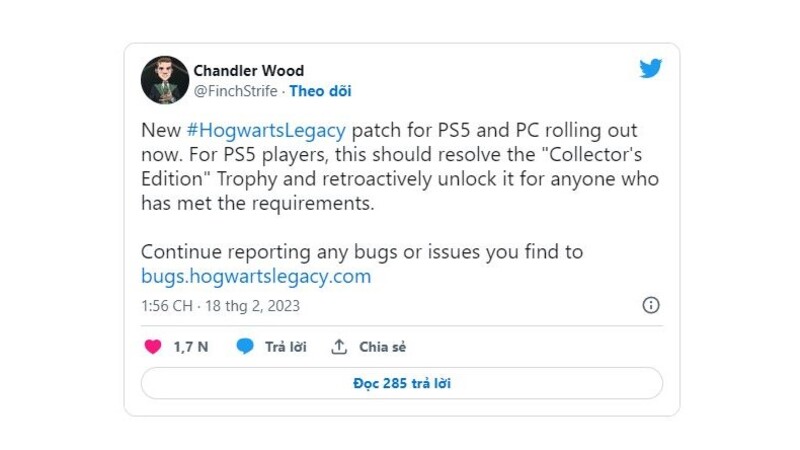The image size is (800, 450).
Task: Click the sentence starting Continue reporting any bugs
Action: [362, 252]
